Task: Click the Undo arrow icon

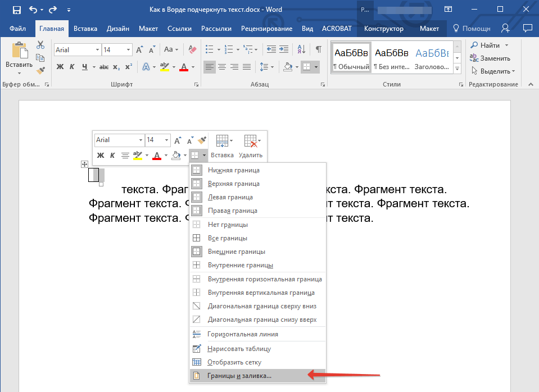Action: coord(33,10)
